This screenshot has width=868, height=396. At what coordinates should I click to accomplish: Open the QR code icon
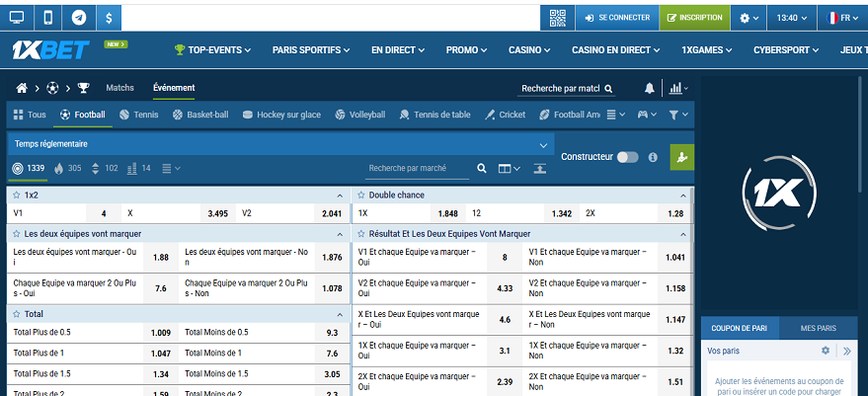click(x=558, y=18)
